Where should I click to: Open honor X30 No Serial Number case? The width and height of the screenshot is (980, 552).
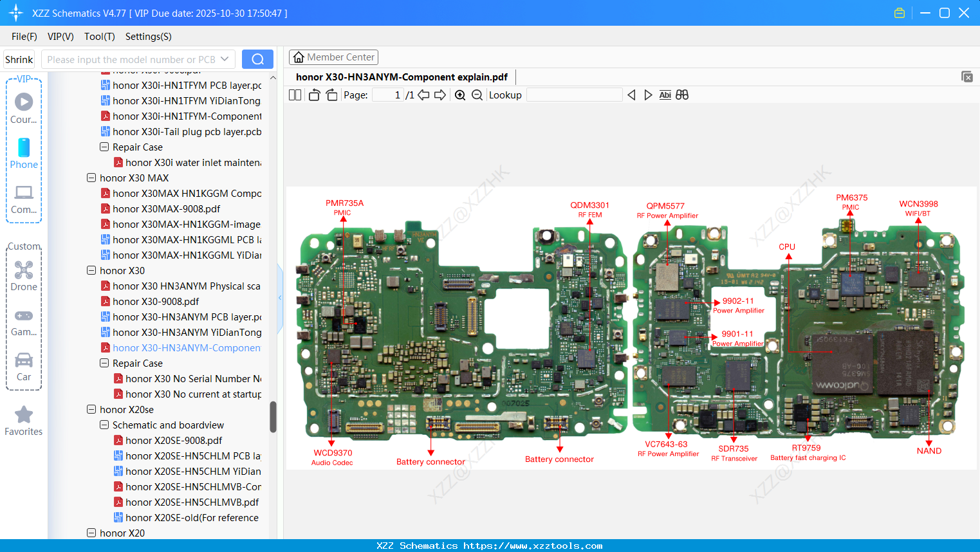193,378
